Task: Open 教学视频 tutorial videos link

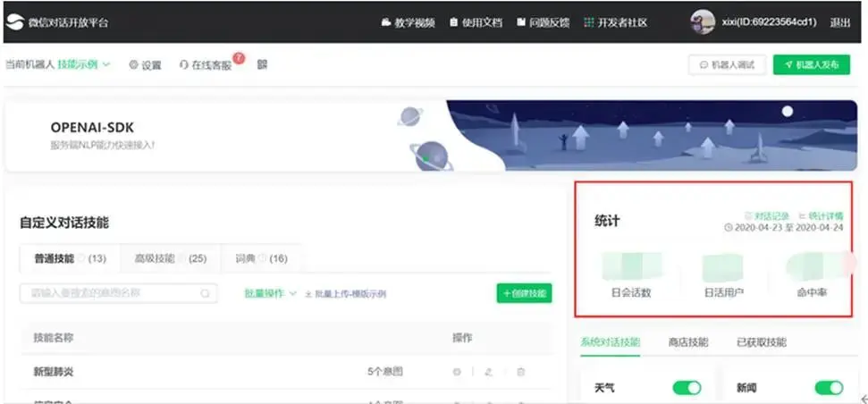Action: coord(408,22)
